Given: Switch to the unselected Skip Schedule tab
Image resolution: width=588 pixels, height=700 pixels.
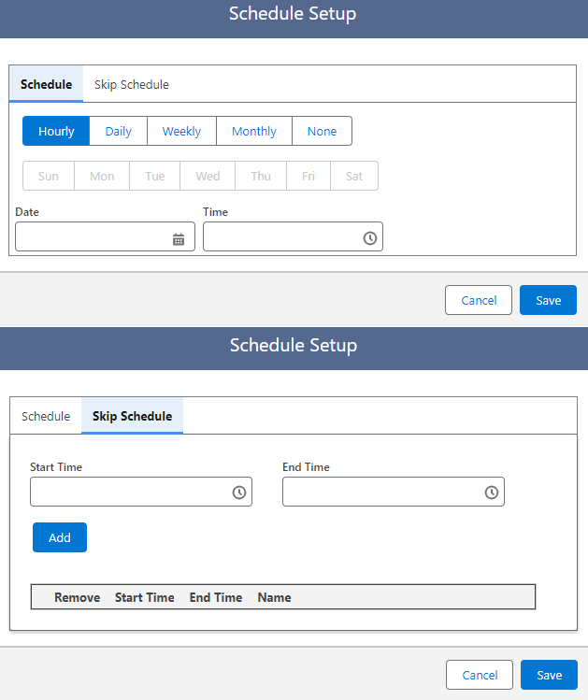Looking at the screenshot, I should click(132, 84).
